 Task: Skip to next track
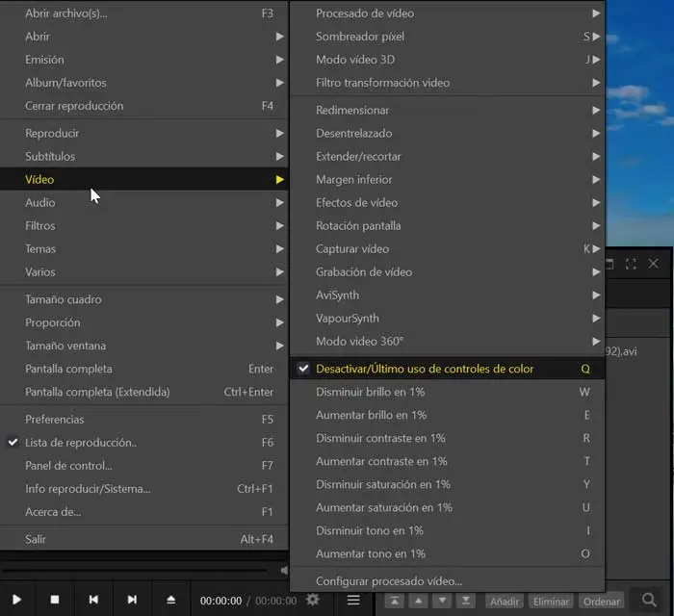pos(132,600)
